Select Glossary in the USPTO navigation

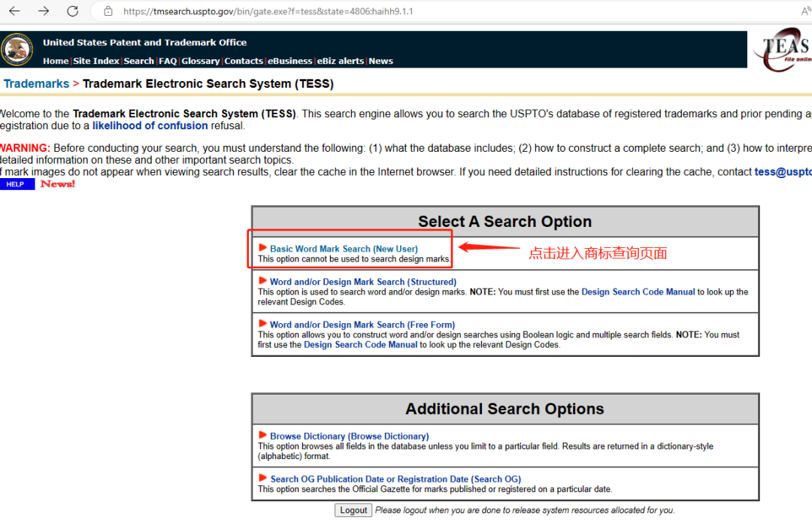point(201,61)
